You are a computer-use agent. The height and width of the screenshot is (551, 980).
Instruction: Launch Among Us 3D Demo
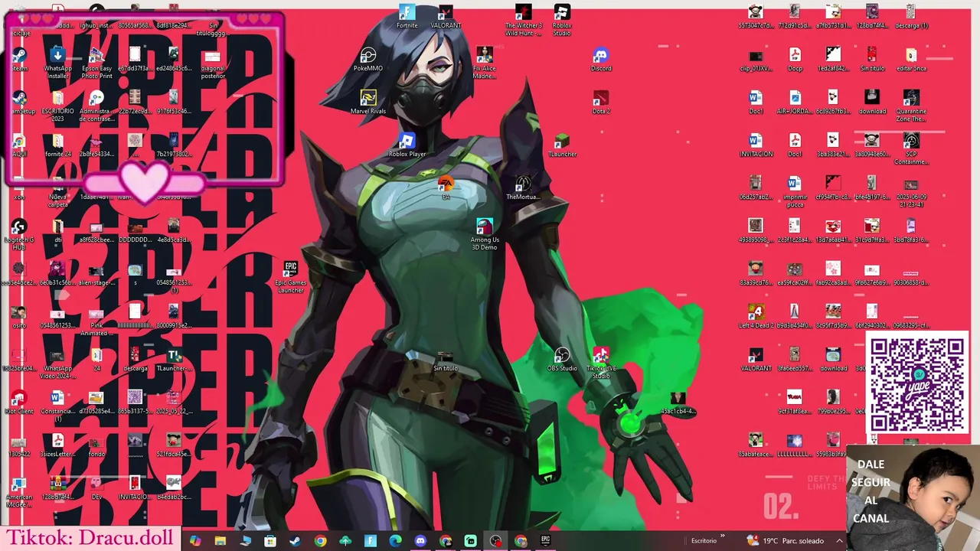(x=484, y=234)
